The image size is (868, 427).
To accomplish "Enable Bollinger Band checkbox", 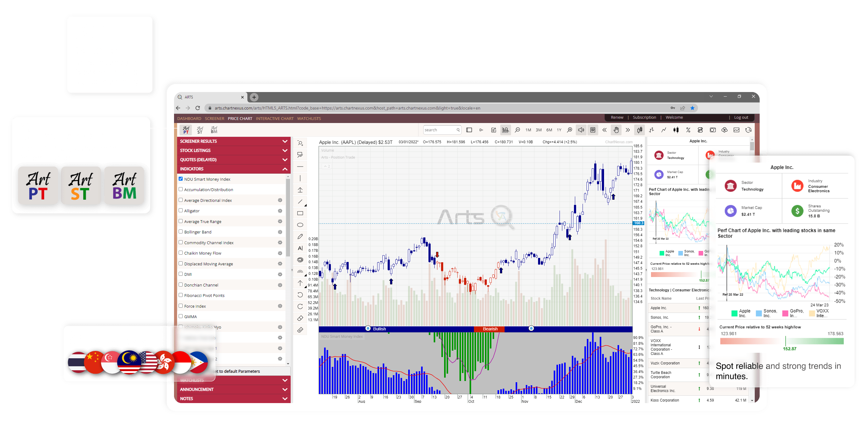I will coord(180,232).
